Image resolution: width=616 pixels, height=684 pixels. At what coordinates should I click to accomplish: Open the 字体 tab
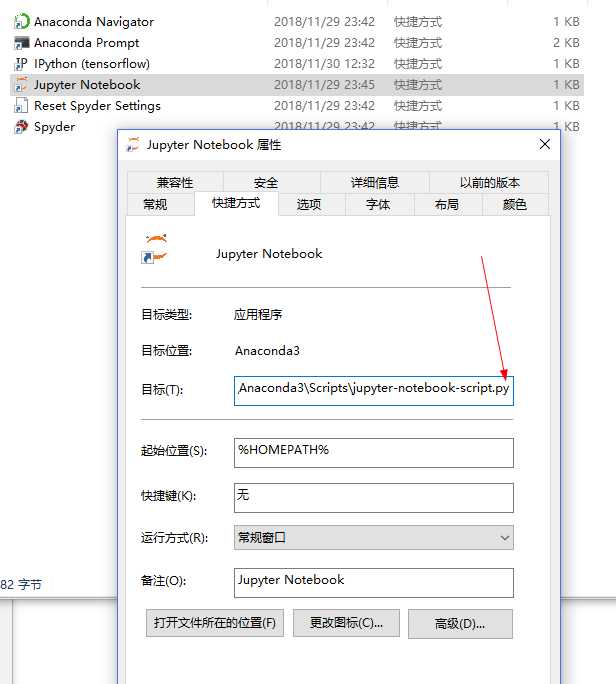tap(378, 204)
